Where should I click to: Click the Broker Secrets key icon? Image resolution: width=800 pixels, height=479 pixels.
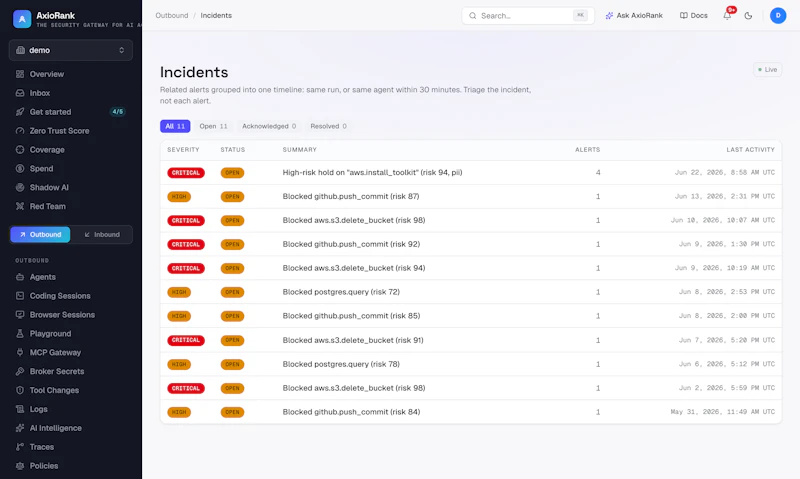20,371
